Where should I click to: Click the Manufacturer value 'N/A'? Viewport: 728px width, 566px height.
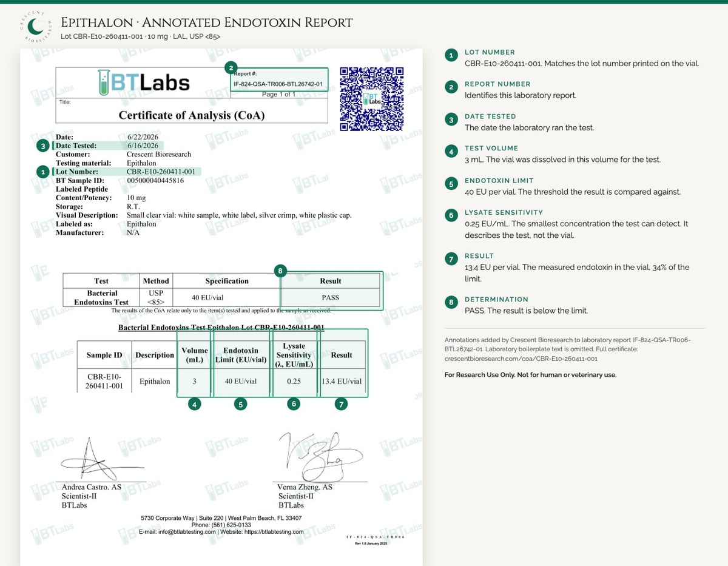pos(133,232)
